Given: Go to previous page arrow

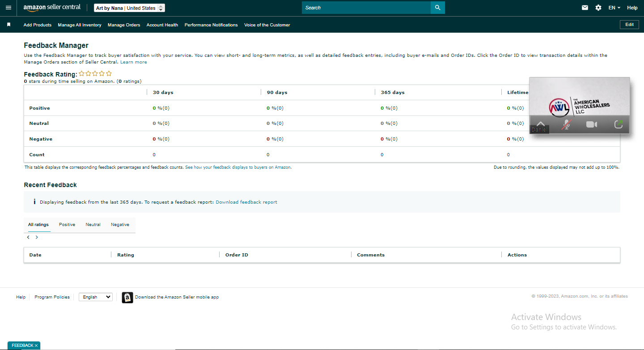Looking at the screenshot, I should [x=28, y=237].
